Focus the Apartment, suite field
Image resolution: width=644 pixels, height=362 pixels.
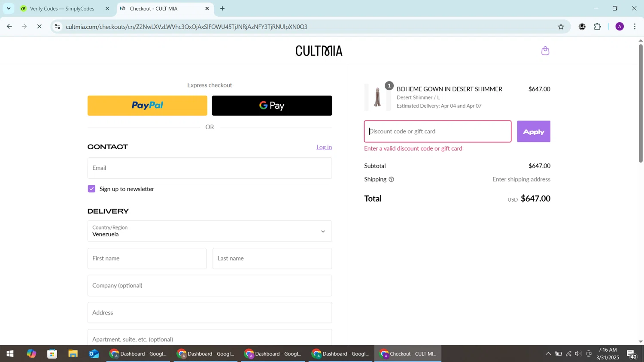point(210,337)
